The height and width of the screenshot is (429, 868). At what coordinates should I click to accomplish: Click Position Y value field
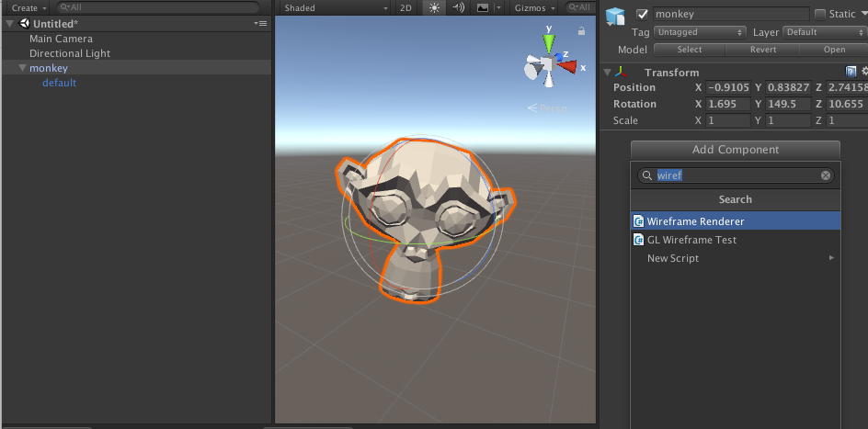click(788, 87)
